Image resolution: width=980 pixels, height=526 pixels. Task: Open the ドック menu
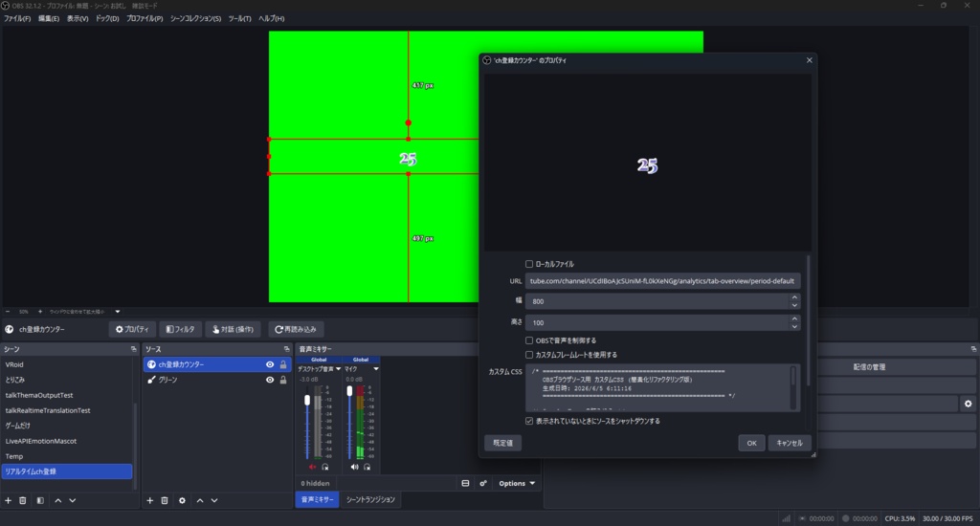coord(107,19)
